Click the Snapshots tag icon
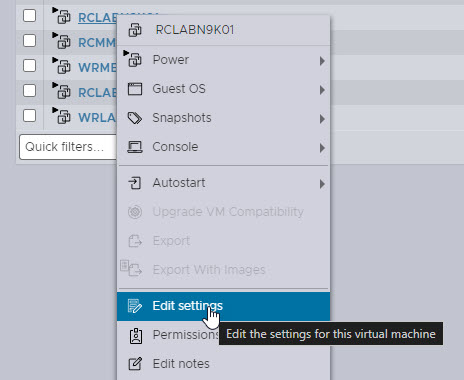Screen dimensions: 464x380 (135, 118)
